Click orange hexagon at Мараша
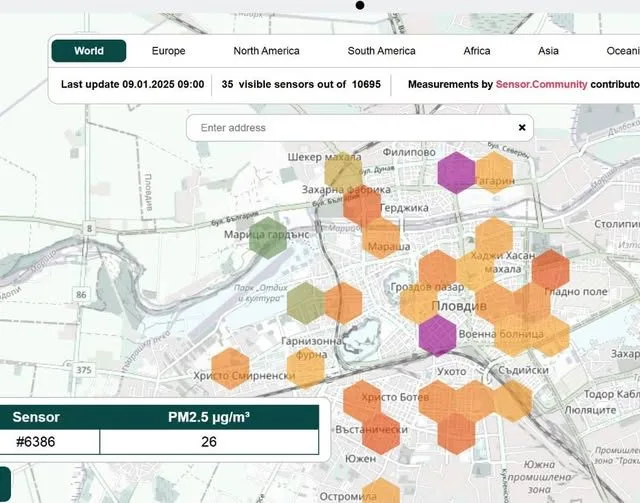 [381, 238]
